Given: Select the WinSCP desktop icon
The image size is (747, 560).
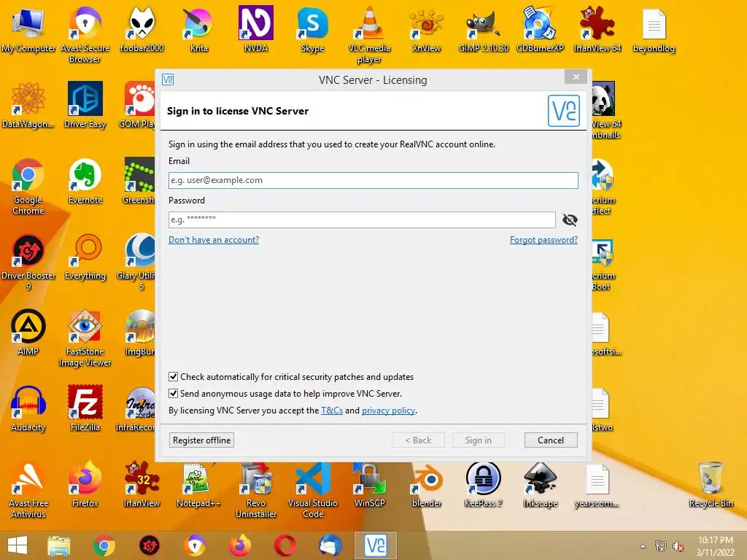Looking at the screenshot, I should (369, 484).
